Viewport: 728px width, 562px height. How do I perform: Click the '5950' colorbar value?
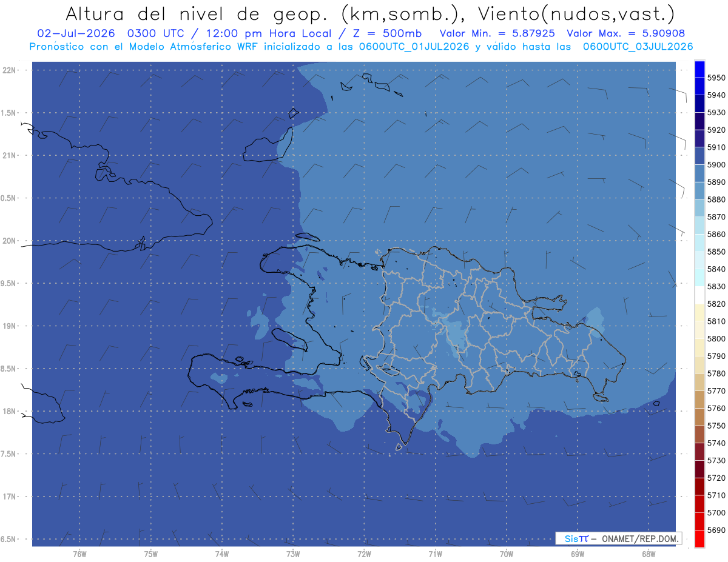click(x=716, y=78)
